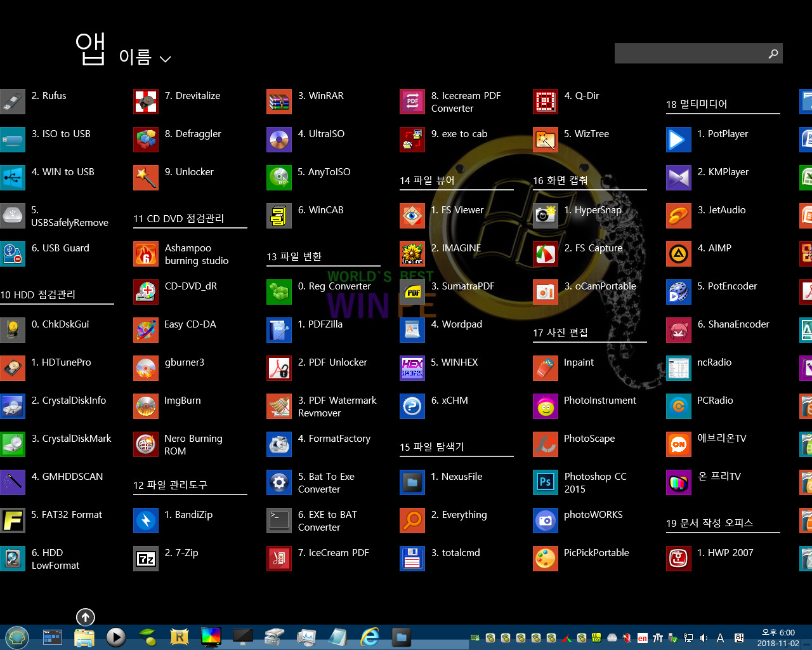Click the 에브리온TV label
The width and height of the screenshot is (812, 650).
tap(722, 439)
